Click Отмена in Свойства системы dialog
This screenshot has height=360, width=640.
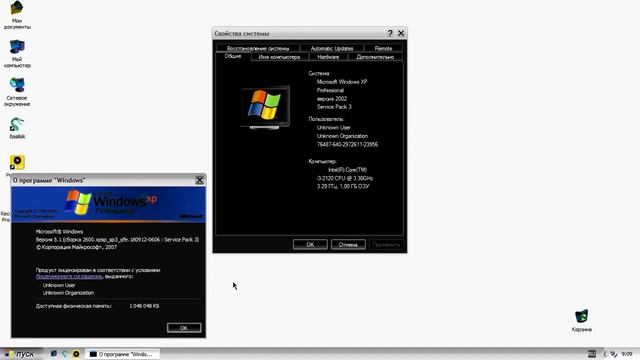pos(348,244)
